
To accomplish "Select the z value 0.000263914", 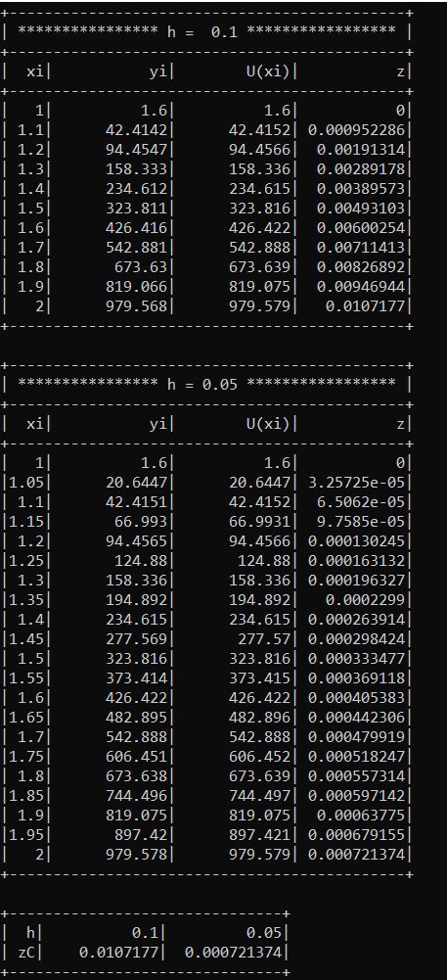I will tap(357, 620).
